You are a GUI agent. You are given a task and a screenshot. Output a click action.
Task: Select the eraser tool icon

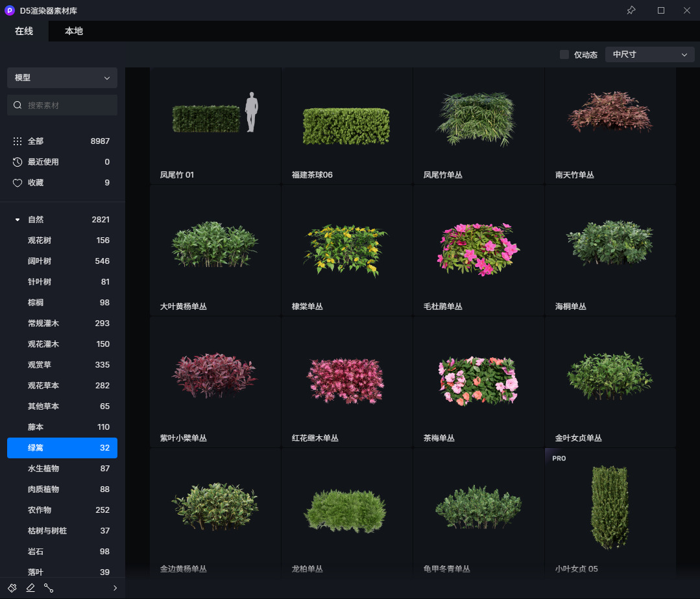tap(30, 588)
